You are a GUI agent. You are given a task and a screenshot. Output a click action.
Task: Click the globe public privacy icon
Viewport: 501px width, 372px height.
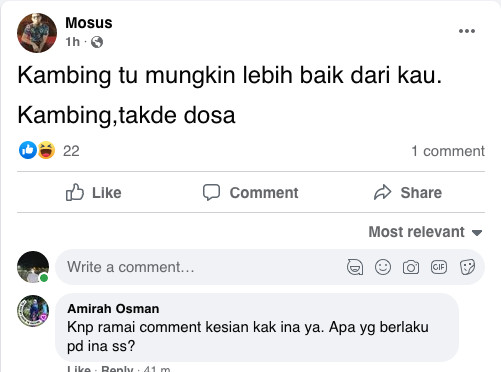coord(97,42)
